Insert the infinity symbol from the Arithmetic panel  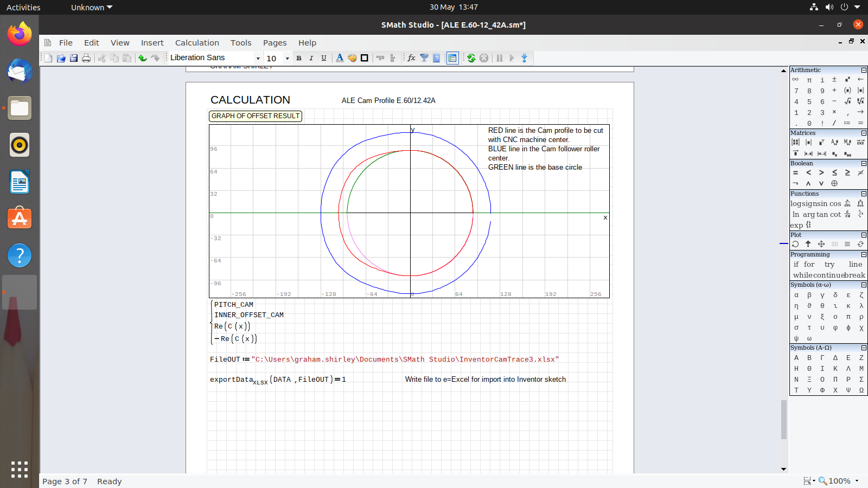tap(796, 80)
